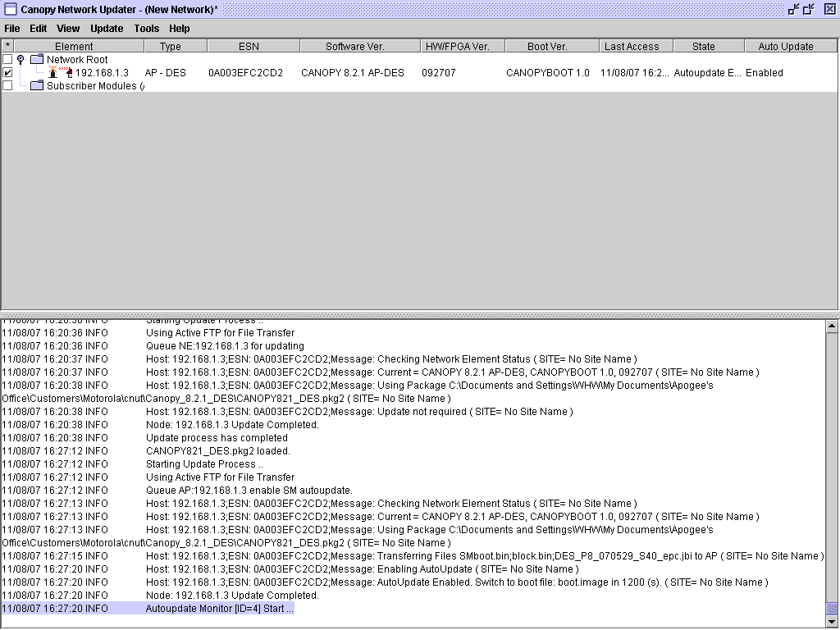Screen dimensions: 840x630
Task: Open the Tools menu
Action: point(147,29)
